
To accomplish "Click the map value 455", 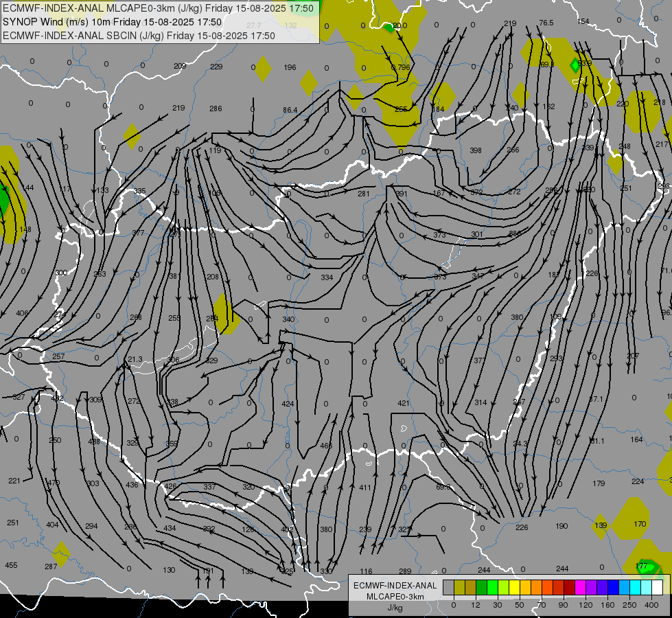I will click(x=11, y=565).
